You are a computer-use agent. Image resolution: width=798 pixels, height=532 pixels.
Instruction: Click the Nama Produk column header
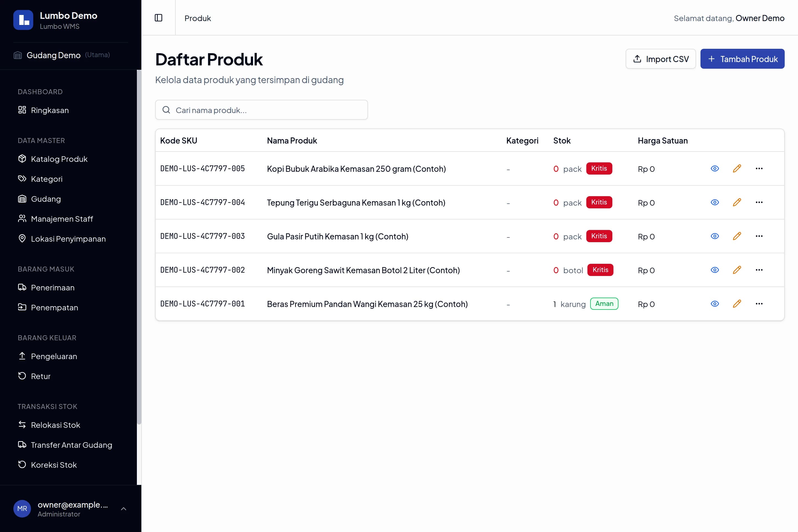(292, 140)
